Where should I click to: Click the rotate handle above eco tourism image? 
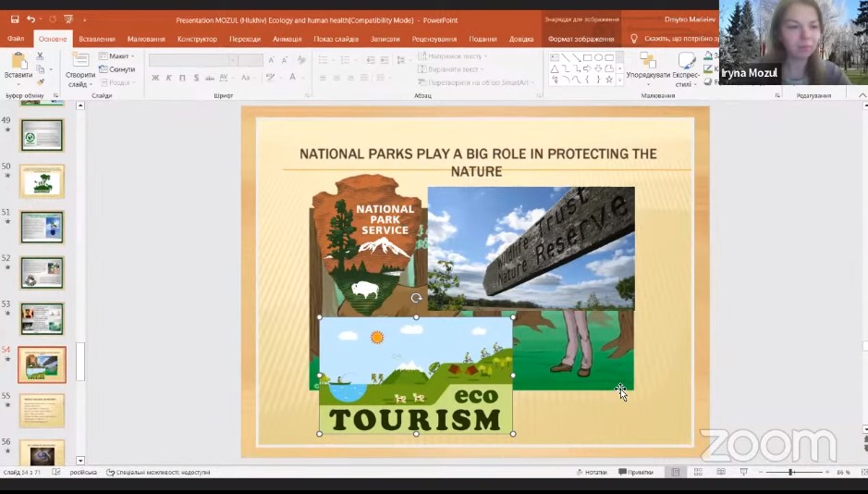click(x=416, y=298)
